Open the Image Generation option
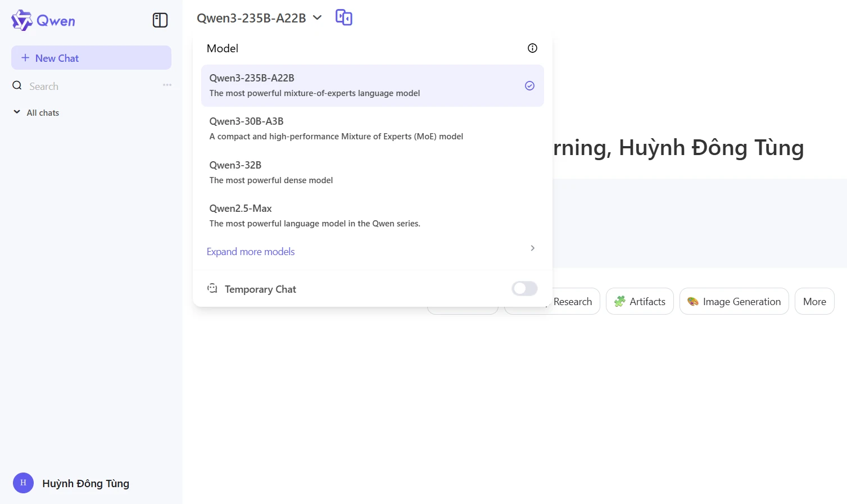 pos(734,302)
